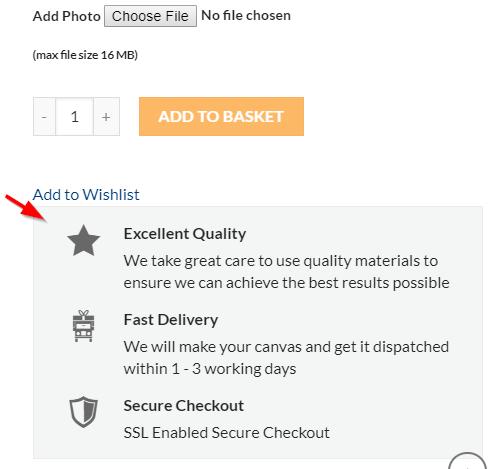Click the Fast Delivery heading
This screenshot has height=469, width=491.
click(171, 320)
